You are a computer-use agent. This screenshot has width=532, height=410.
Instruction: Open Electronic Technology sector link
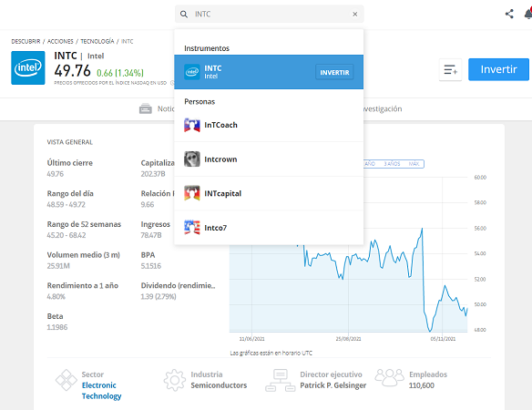coord(101,391)
